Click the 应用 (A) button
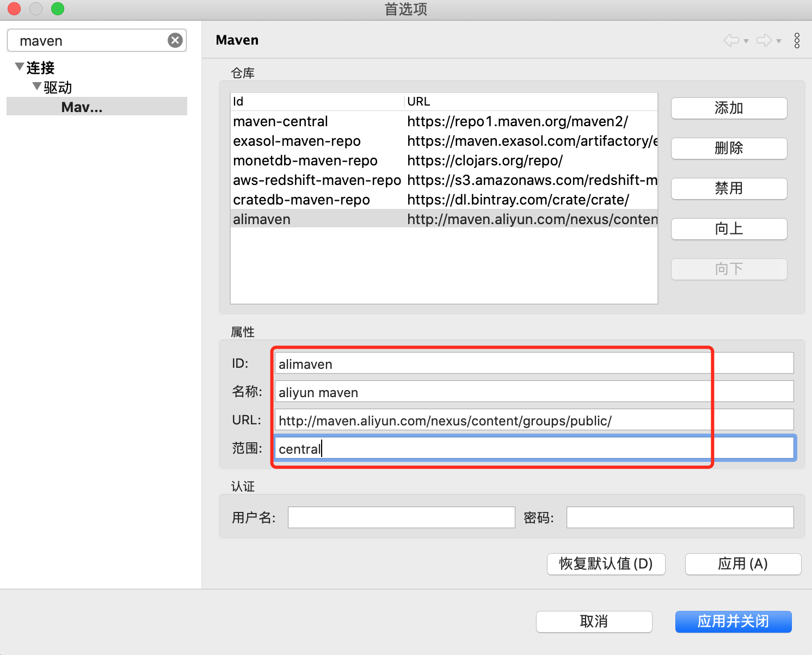The width and height of the screenshot is (812, 655). [x=743, y=564]
